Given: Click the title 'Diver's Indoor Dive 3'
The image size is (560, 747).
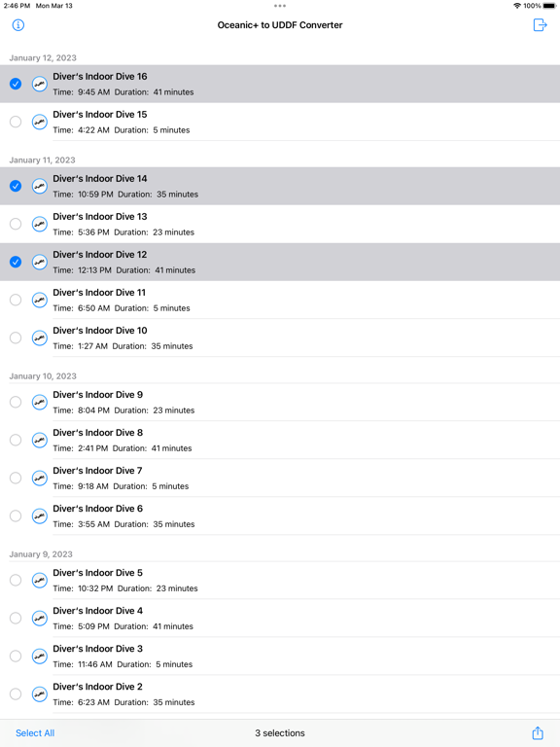Looking at the screenshot, I should [x=97, y=649].
